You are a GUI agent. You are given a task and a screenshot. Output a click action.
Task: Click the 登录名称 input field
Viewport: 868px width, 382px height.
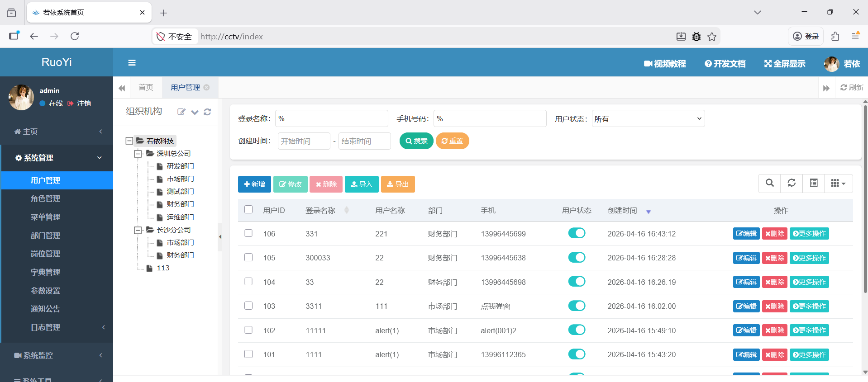[x=332, y=118]
